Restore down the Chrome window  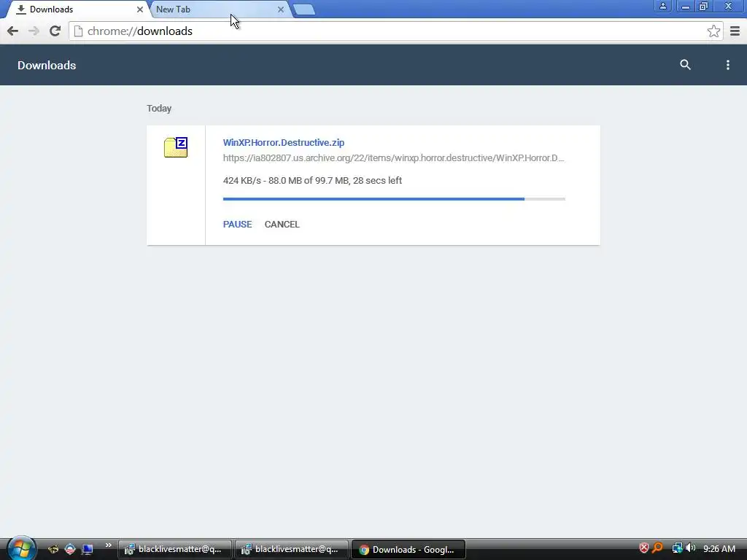(x=704, y=6)
